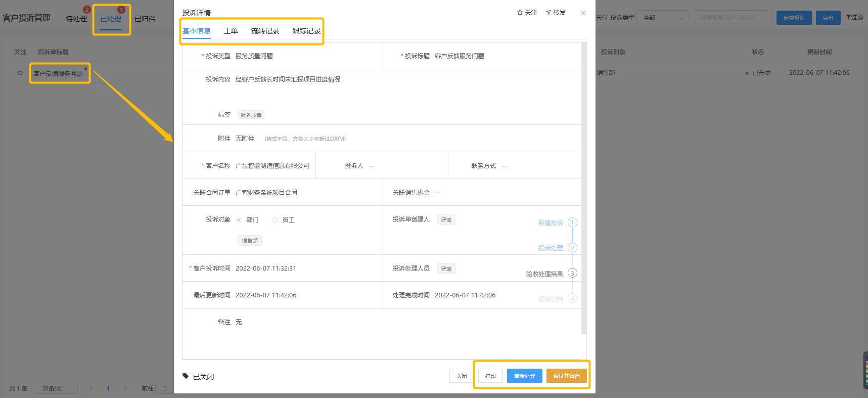Go to next page using right chevron
This screenshot has width=868, height=398.
click(x=125, y=388)
